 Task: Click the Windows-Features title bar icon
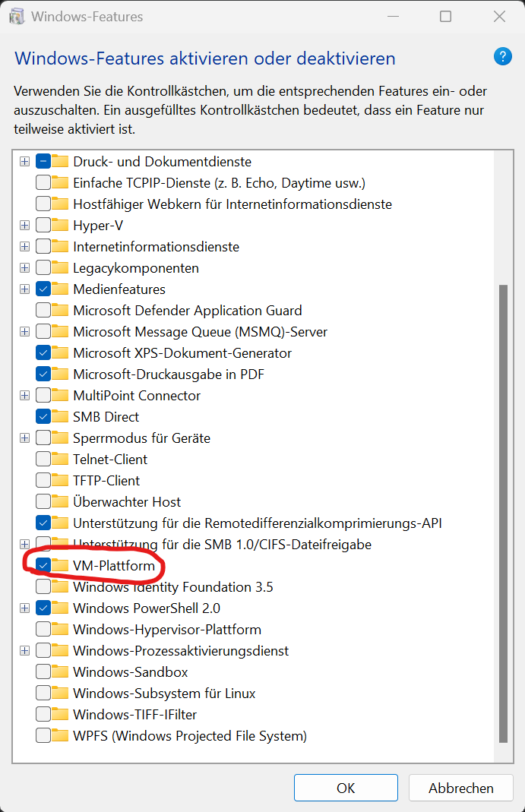[x=17, y=17]
